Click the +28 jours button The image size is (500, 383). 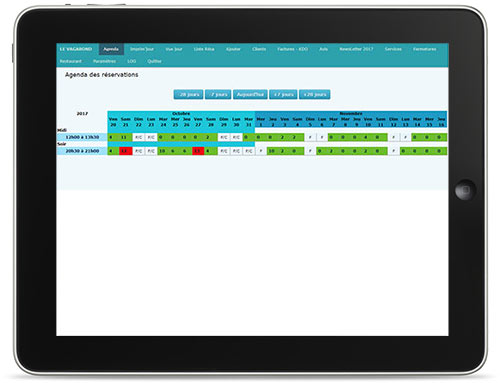click(315, 95)
